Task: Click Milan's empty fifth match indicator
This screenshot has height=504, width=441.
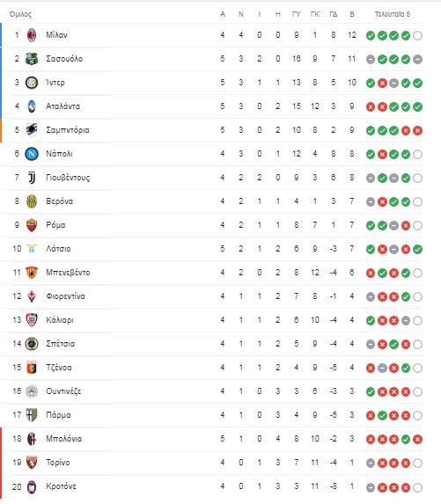Action: tap(417, 35)
